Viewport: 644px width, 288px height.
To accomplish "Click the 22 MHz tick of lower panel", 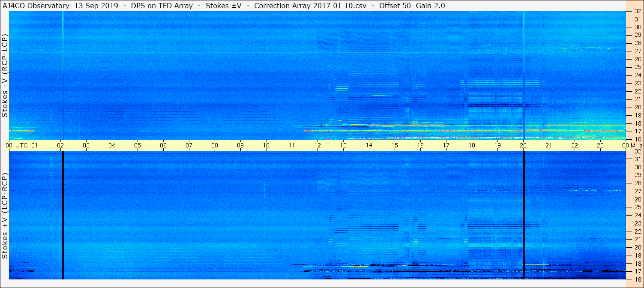I will coord(637,231).
